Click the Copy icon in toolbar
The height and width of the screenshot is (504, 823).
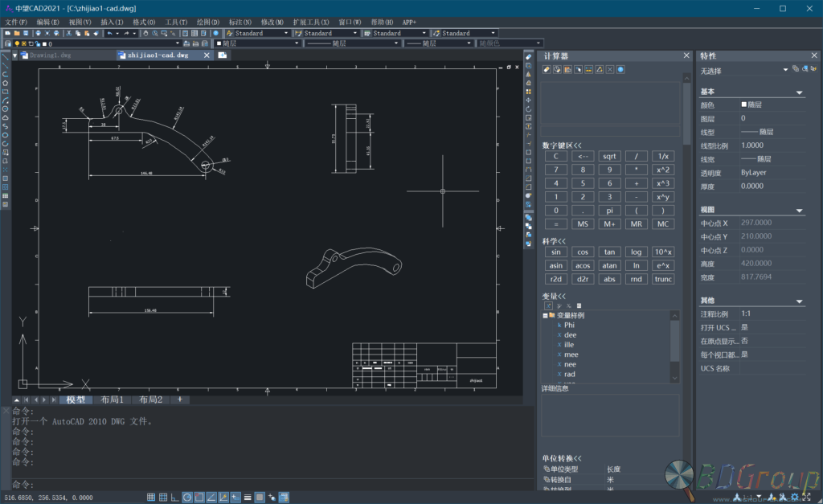point(78,33)
